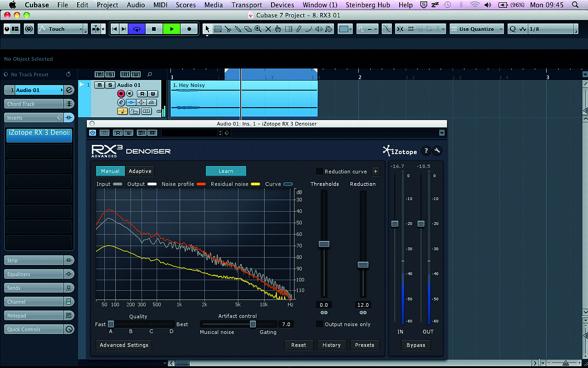Click the transport Record button

coord(189,29)
